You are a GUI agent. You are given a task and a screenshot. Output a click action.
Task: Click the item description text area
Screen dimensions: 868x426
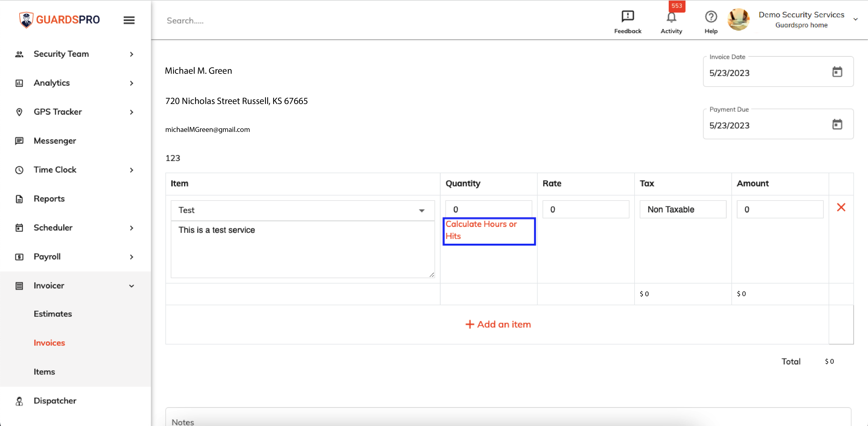point(303,249)
